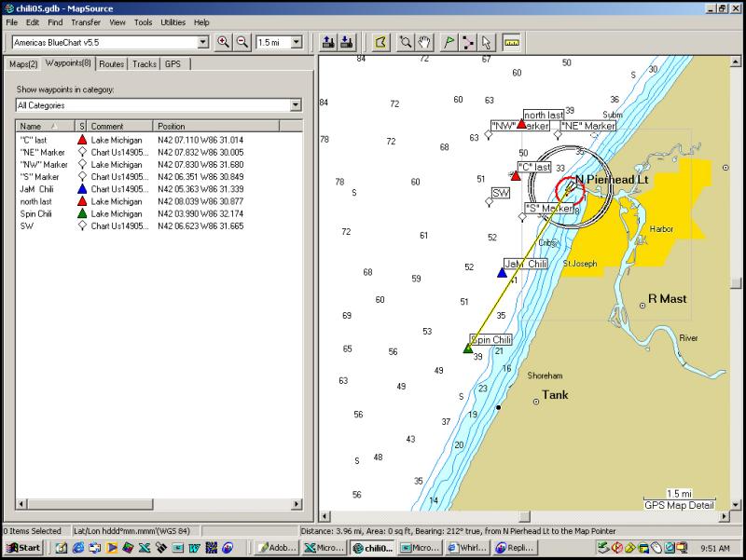Open the 1.5 mi zoom scale dropdown
This screenshot has height=560, width=746.
point(296,42)
